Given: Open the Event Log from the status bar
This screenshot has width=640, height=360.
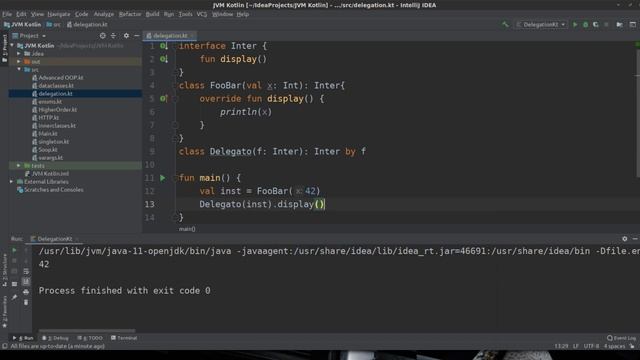Looking at the screenshot, I should click(621, 338).
